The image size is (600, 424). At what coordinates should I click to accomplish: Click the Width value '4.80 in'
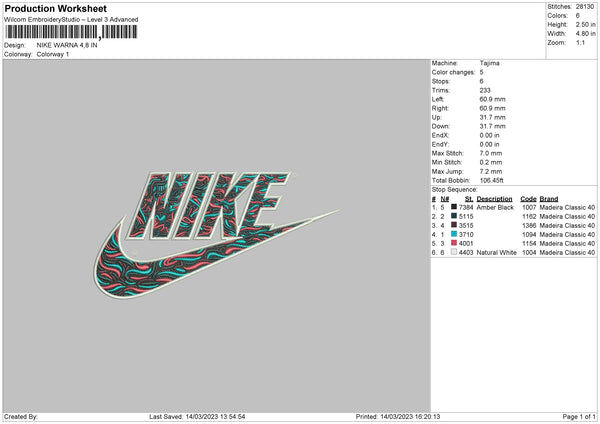585,34
